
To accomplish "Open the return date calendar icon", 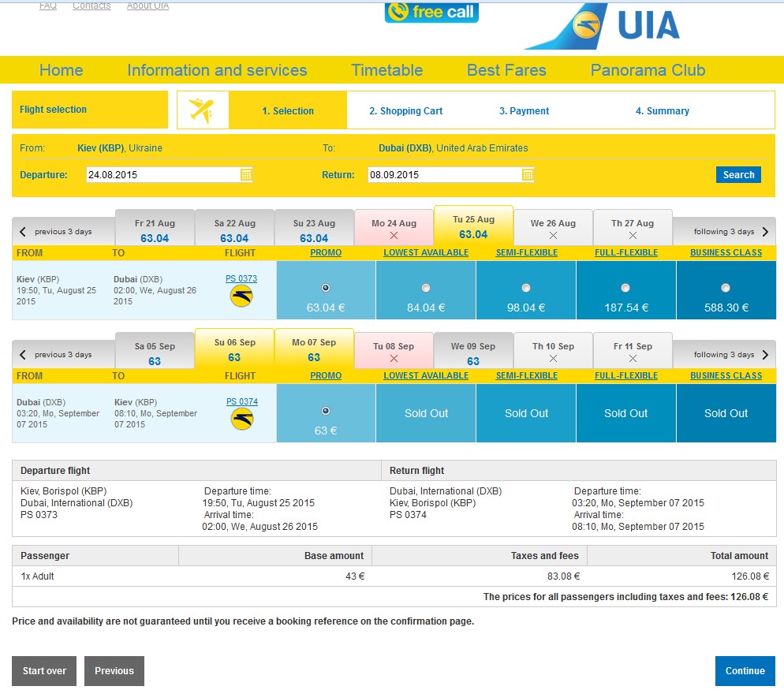I will tap(528, 174).
